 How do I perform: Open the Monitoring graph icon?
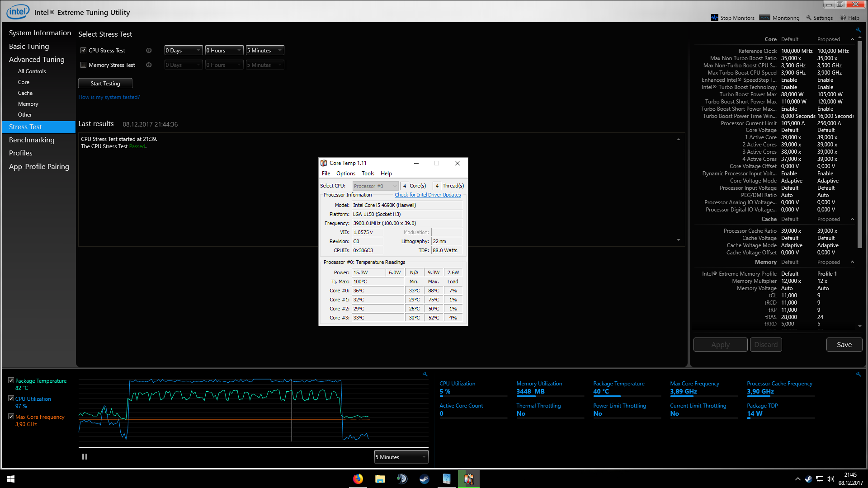pos(765,18)
